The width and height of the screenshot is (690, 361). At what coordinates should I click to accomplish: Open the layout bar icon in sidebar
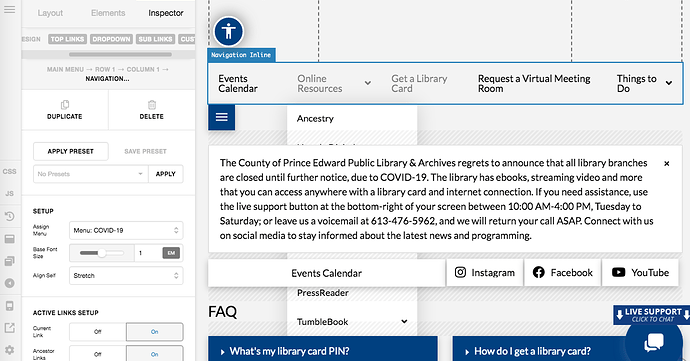(9, 239)
